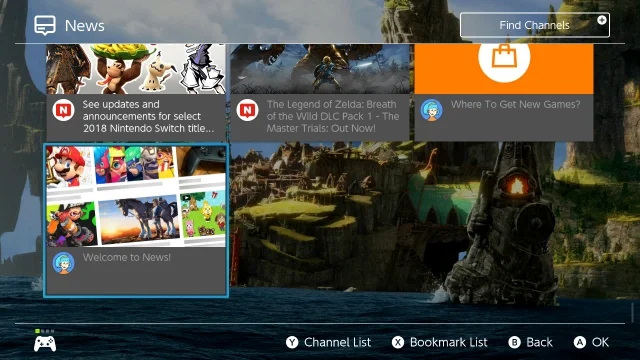Open the Donkey Kong 2018 updates thumbnail
This screenshot has height=360, width=640.
[136, 69]
